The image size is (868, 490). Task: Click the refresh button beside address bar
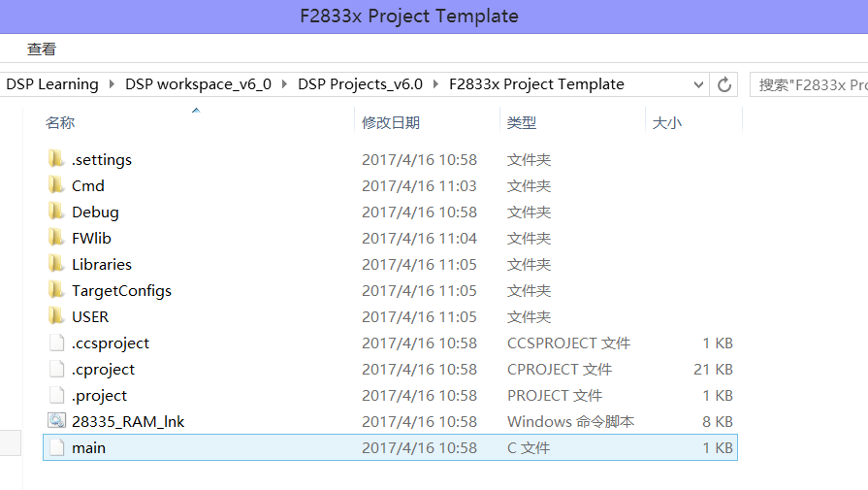pos(724,84)
